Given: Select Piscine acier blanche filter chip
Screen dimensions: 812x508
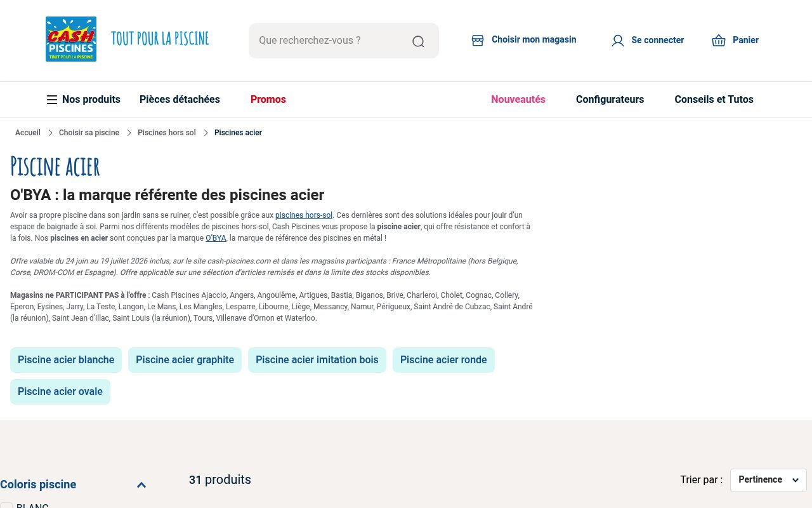Looking at the screenshot, I should (66, 360).
